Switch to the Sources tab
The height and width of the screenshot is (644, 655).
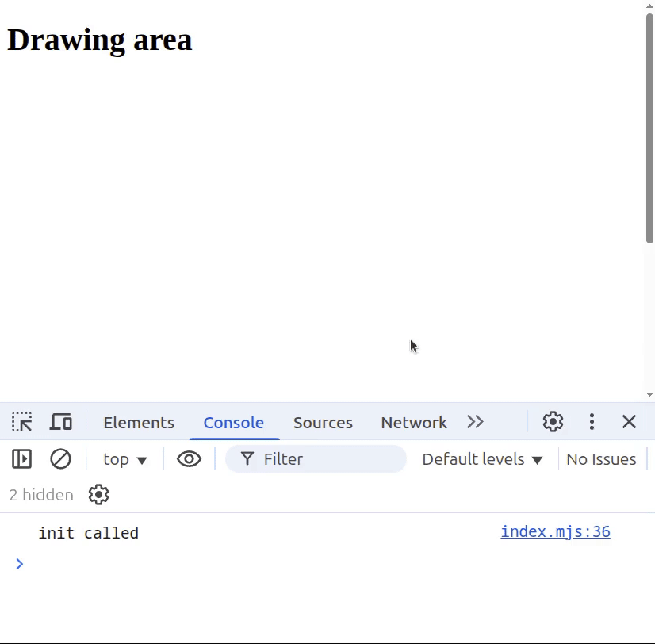[x=323, y=423]
